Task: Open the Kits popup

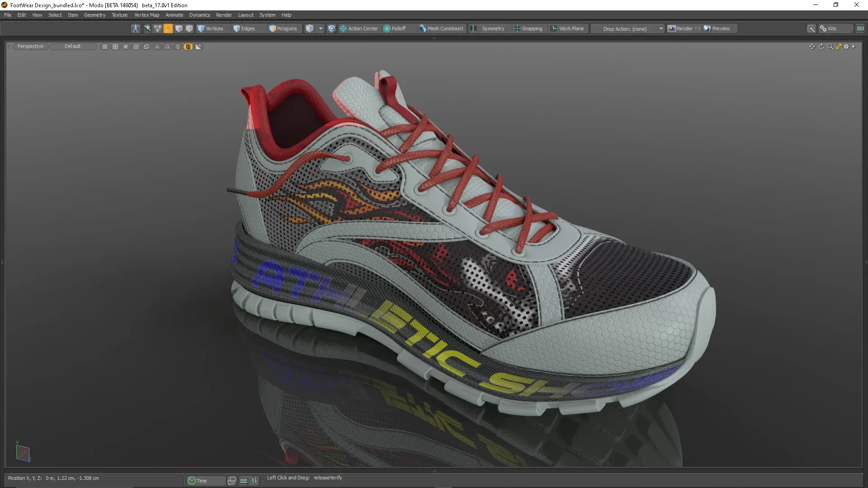Action: (x=835, y=28)
